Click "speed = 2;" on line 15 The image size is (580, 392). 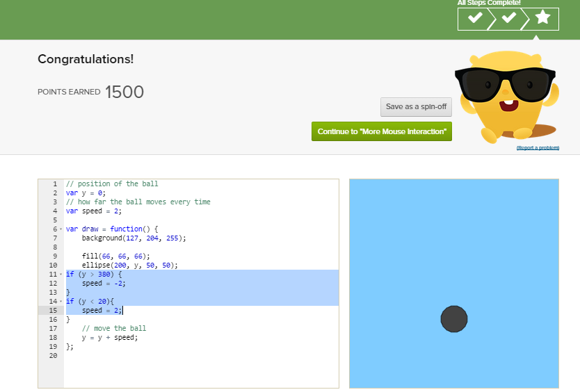(x=102, y=310)
